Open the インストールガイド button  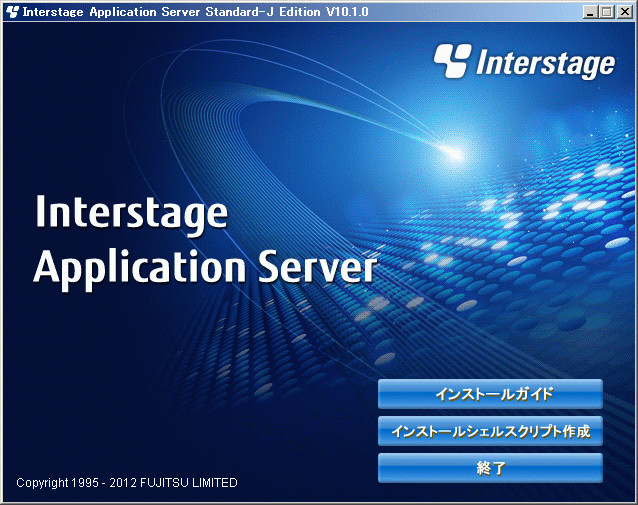pos(490,394)
